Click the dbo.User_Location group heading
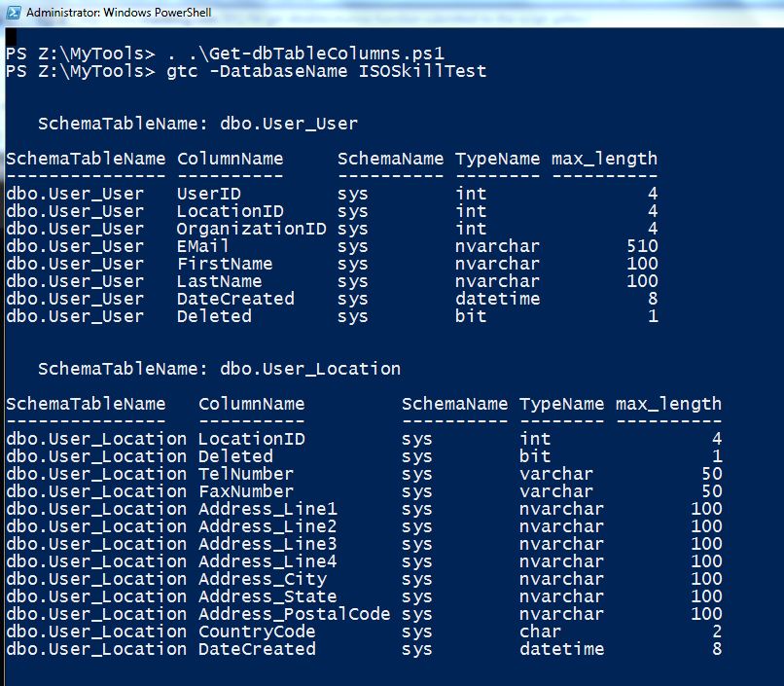The width and height of the screenshot is (784, 686). pyautogui.click(x=310, y=369)
